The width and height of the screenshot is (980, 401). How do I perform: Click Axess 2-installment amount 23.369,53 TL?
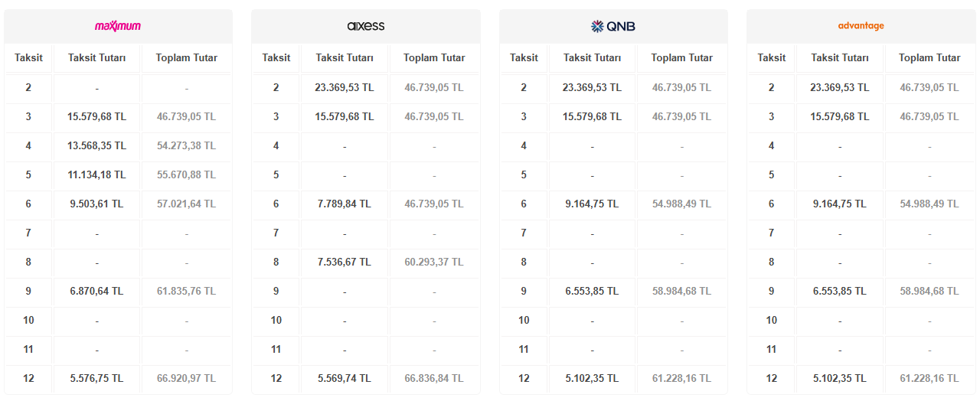[x=345, y=87]
